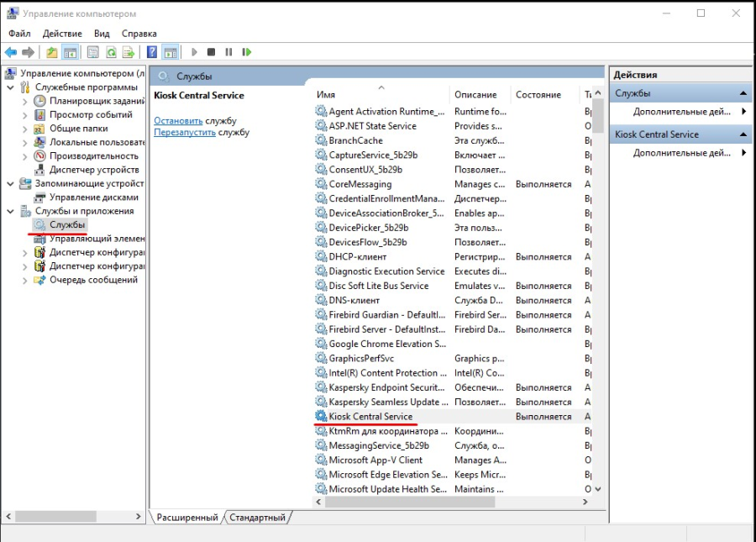Click the Export list toolbar icon
Viewport: 756px width, 542px height.
tap(129, 52)
